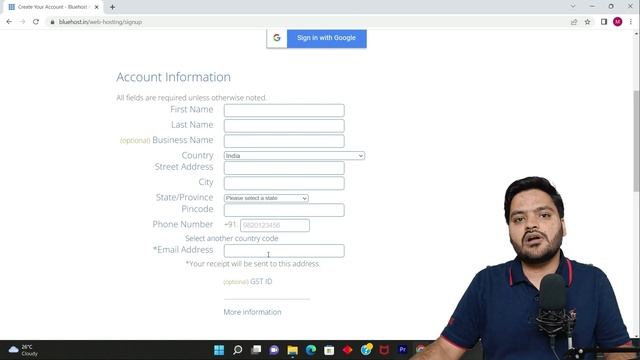
Task: Click the City field
Action: pyautogui.click(x=284, y=183)
